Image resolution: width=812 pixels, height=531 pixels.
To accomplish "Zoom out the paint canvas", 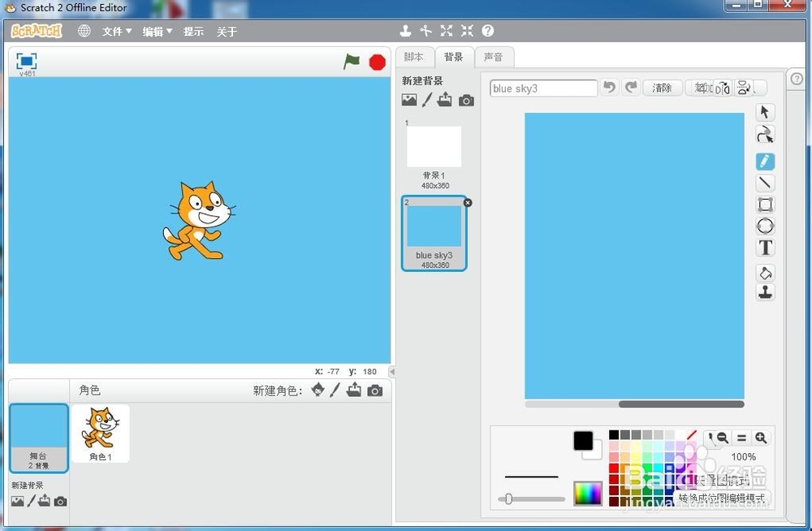I will [723, 438].
